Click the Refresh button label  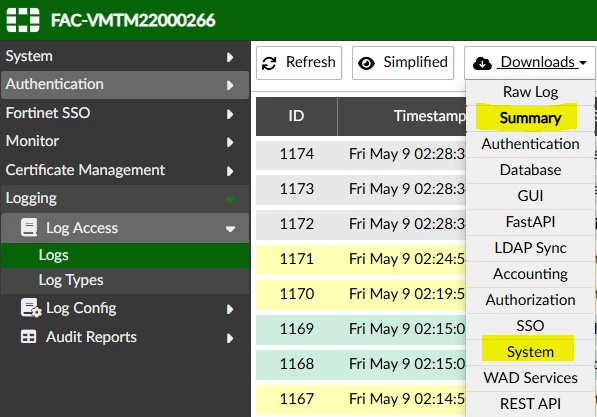click(x=311, y=62)
